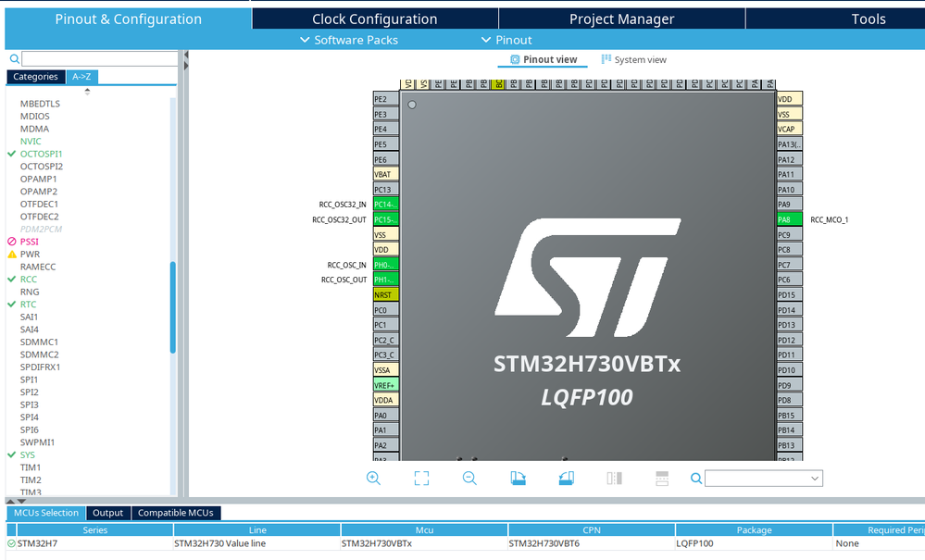Click the yellow warning icon beside PWR
Image resolution: width=925 pixels, height=560 pixels.
(12, 254)
